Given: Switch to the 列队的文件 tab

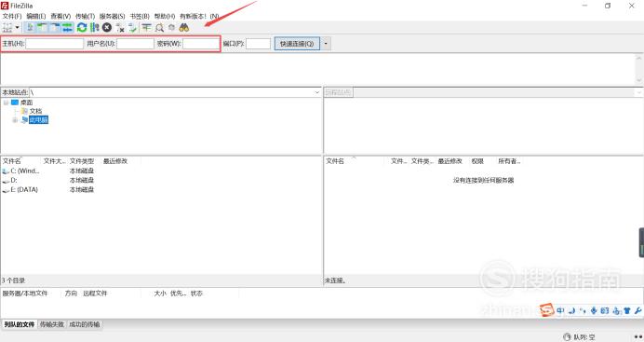Looking at the screenshot, I should 20,324.
